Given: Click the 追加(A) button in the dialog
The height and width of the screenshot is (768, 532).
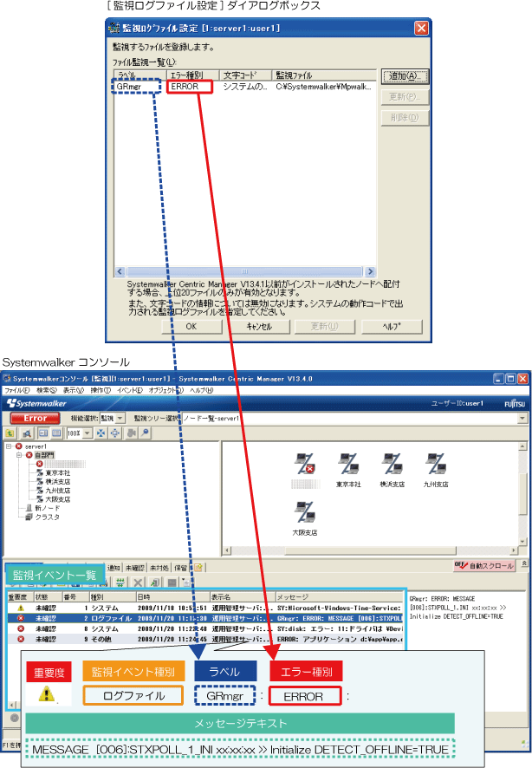Looking at the screenshot, I should 405,76.
